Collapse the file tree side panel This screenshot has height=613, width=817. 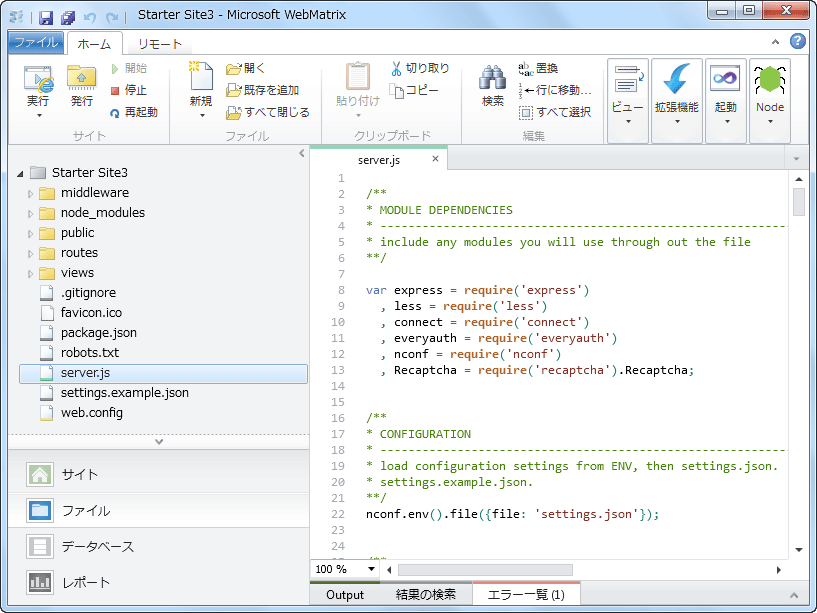pos(302,153)
